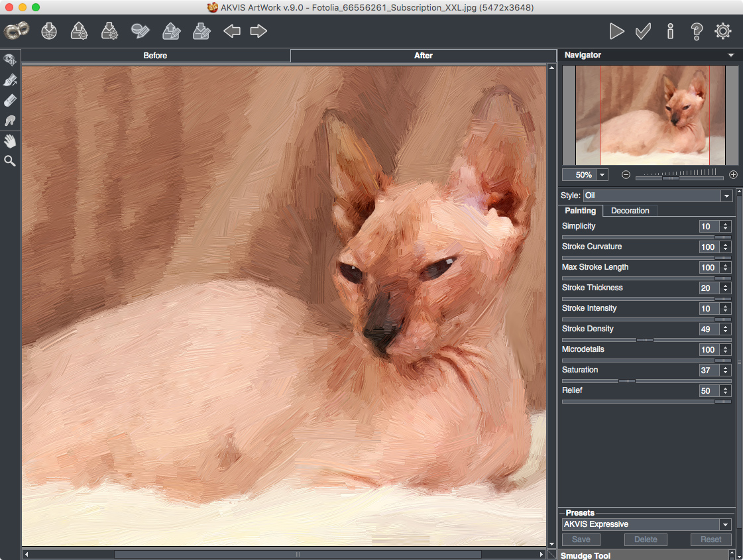Viewport: 743px width, 560px height.
Task: Open the zoom percentage dropdown
Action: coord(602,175)
